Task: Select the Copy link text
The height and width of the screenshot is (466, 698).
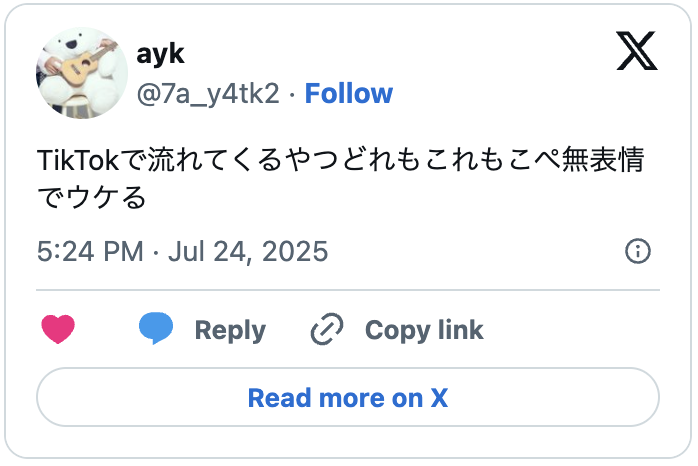Action: tap(424, 330)
